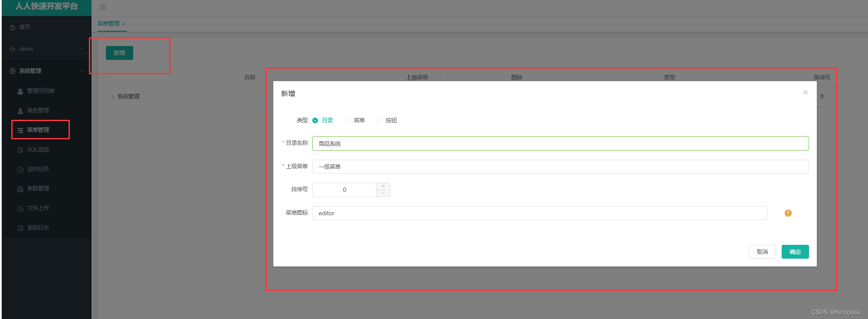Viewport: 868px width, 319px height.
Task: Select the 菜单 type radio button
Action: (x=347, y=120)
